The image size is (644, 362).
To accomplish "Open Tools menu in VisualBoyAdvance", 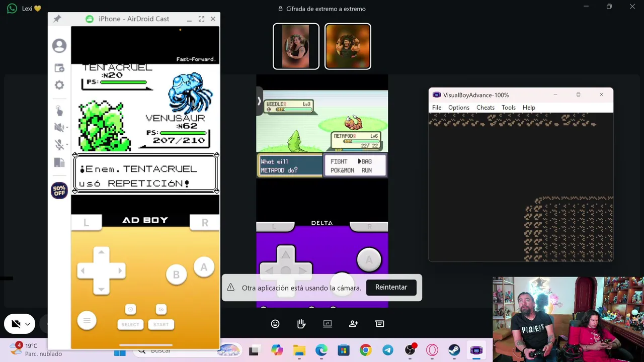I will click(509, 108).
